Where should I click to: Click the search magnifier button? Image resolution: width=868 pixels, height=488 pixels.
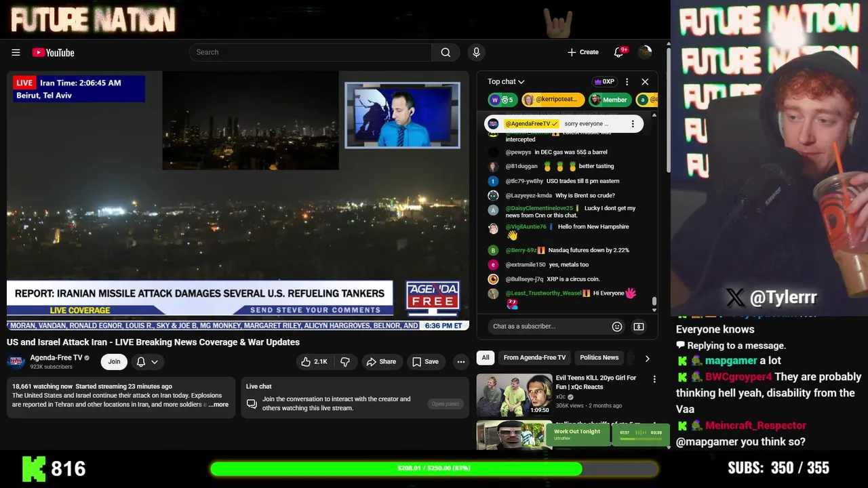coord(446,52)
